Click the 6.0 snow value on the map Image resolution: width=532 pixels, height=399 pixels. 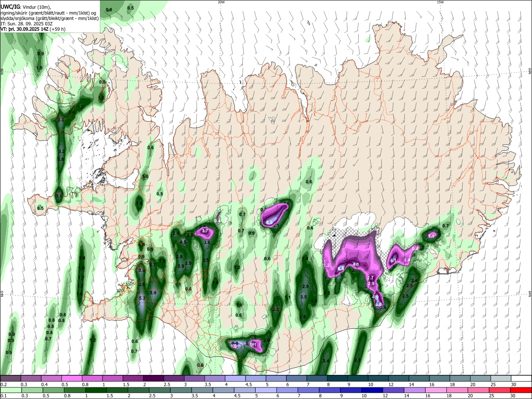tap(378, 304)
